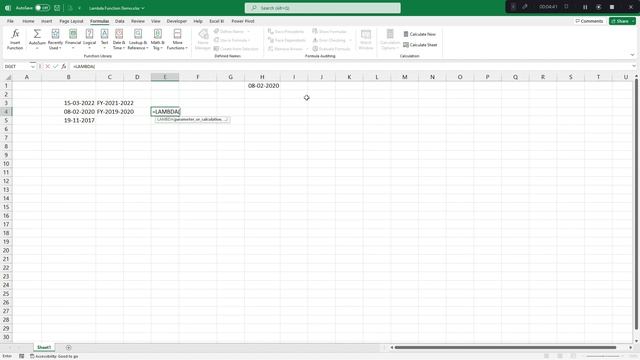Click Evaluate Formula
This screenshot has width=640, height=360.
[x=331, y=49]
